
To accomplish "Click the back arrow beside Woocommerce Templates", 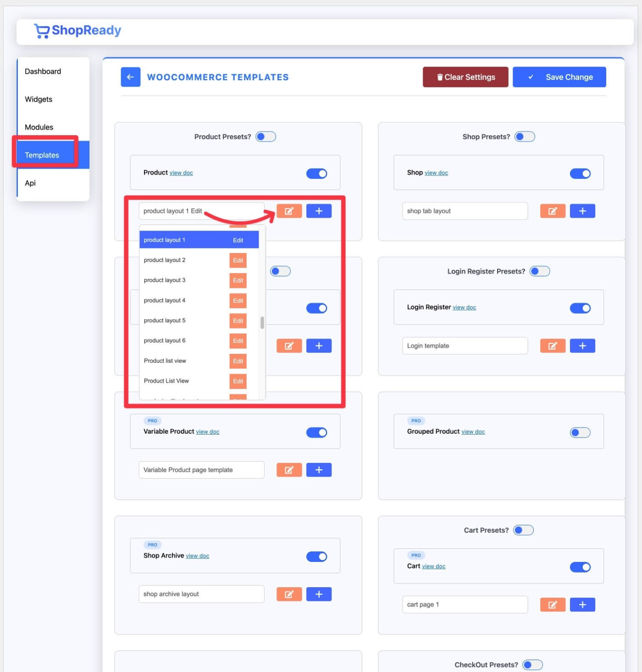I will tap(130, 77).
